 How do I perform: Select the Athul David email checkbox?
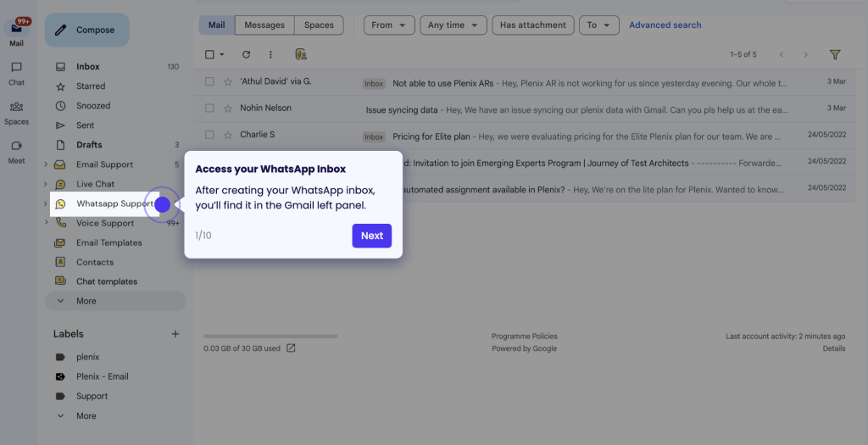[x=209, y=81]
